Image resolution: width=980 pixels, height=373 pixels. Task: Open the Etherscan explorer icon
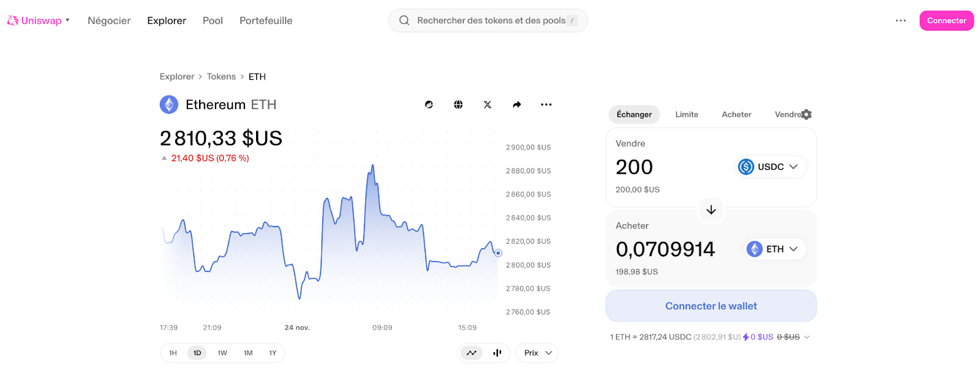coord(429,105)
